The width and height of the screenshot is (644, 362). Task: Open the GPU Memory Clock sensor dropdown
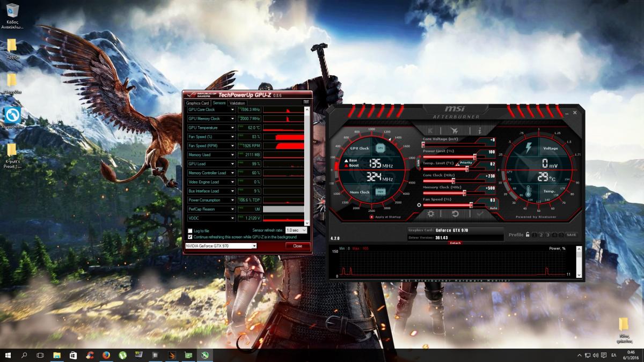pyautogui.click(x=232, y=119)
